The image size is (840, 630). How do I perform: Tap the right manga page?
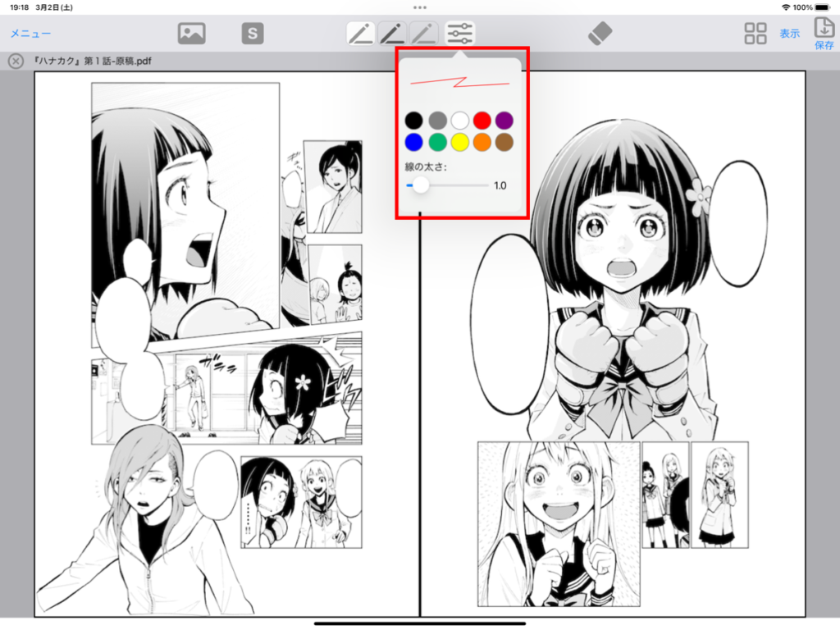click(613, 344)
